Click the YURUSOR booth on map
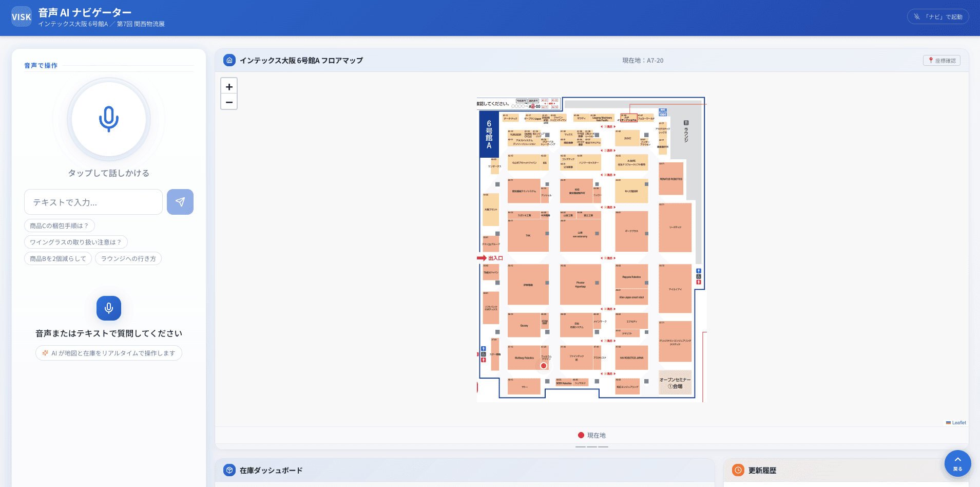The image size is (980, 487). point(515,135)
